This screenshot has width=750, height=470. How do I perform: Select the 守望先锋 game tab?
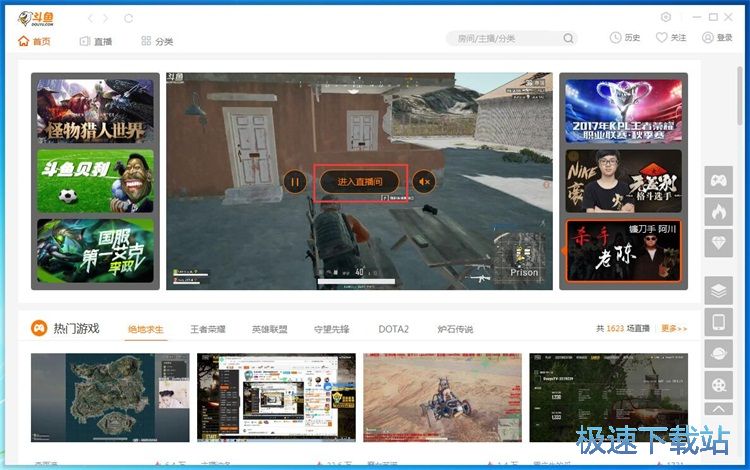pos(331,329)
